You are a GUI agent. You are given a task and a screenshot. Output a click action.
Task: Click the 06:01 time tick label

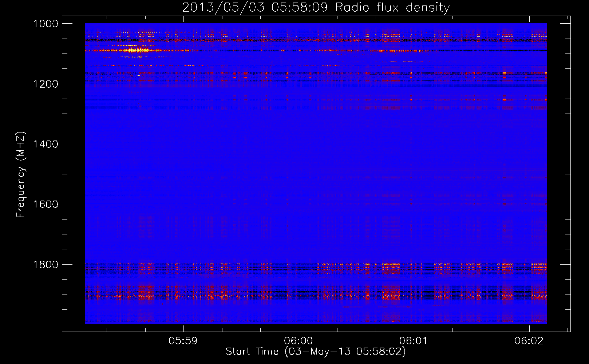[x=414, y=341]
